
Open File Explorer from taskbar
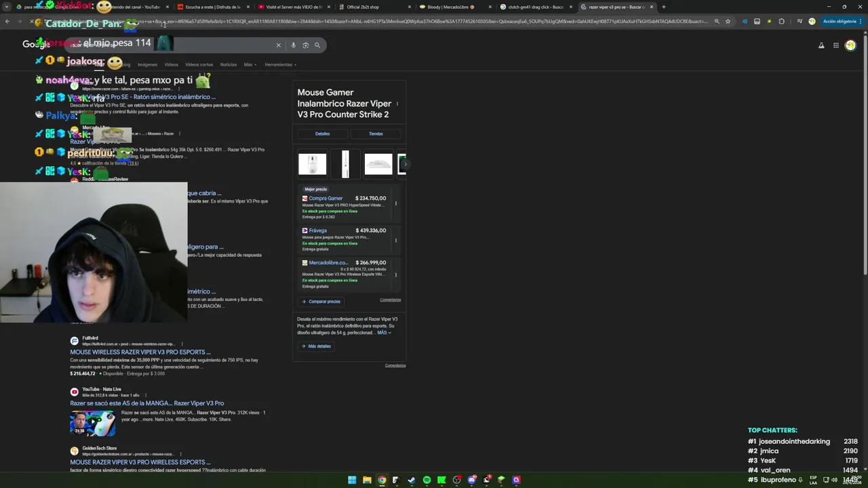coord(367,480)
